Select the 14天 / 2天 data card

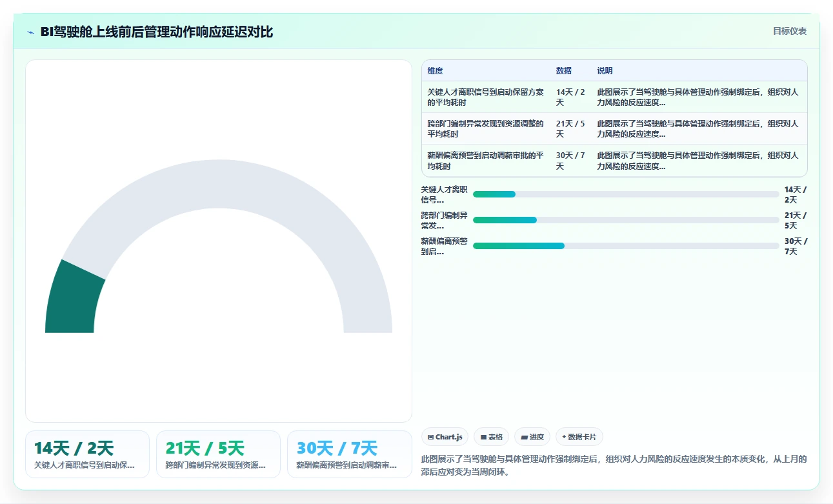pos(87,454)
